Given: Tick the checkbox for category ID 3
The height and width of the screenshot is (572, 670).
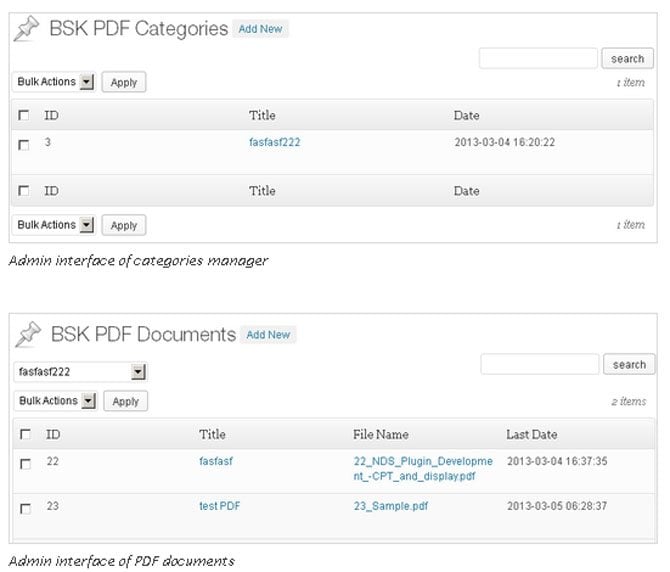Looking at the screenshot, I should click(24, 145).
